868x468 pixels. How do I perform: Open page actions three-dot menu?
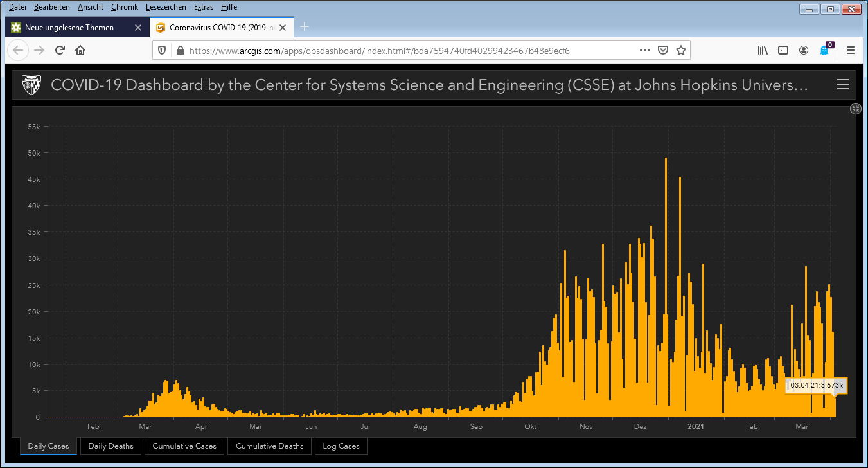(x=645, y=50)
